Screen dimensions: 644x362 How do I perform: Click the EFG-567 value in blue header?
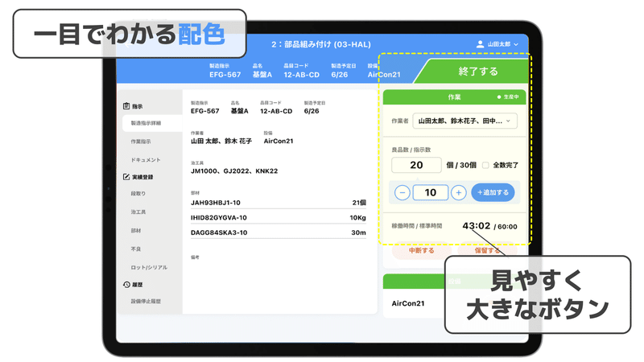[225, 75]
